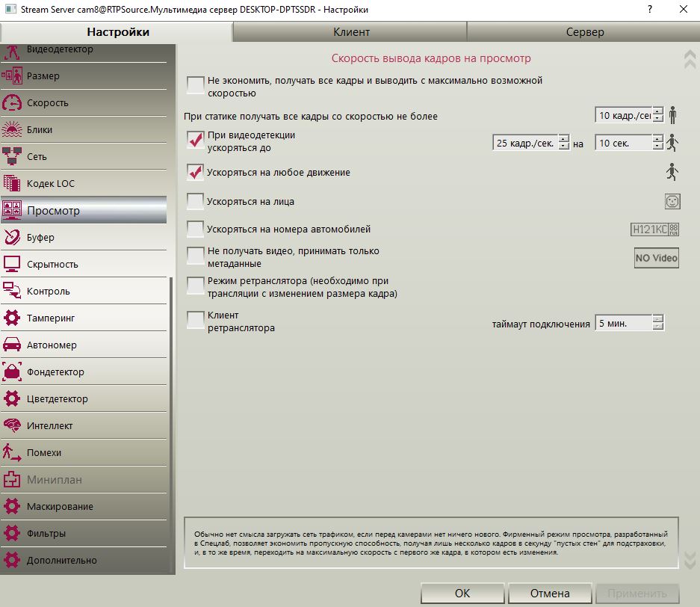Decrease the 10 сек. duration value
The image size is (700, 607).
tap(658, 147)
